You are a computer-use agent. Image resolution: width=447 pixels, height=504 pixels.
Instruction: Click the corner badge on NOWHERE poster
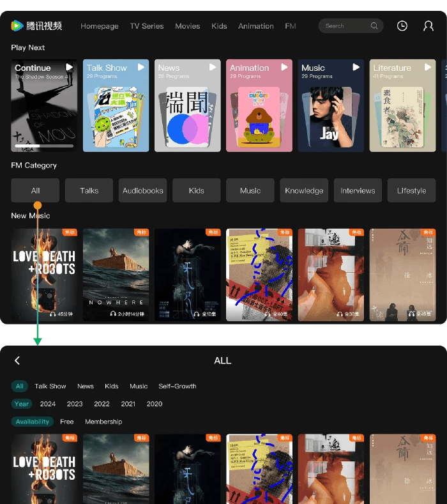coord(141,232)
